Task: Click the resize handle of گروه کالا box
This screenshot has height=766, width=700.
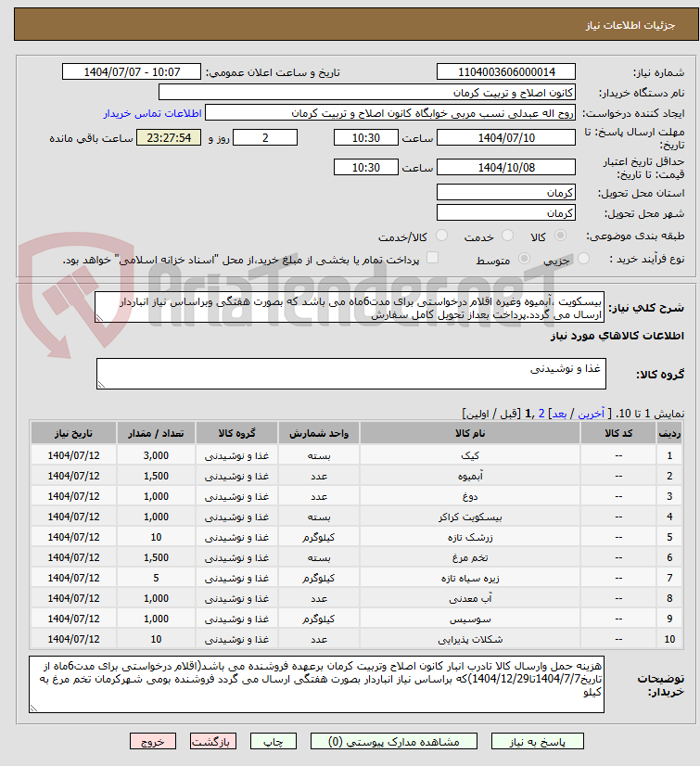Action: 101,385
